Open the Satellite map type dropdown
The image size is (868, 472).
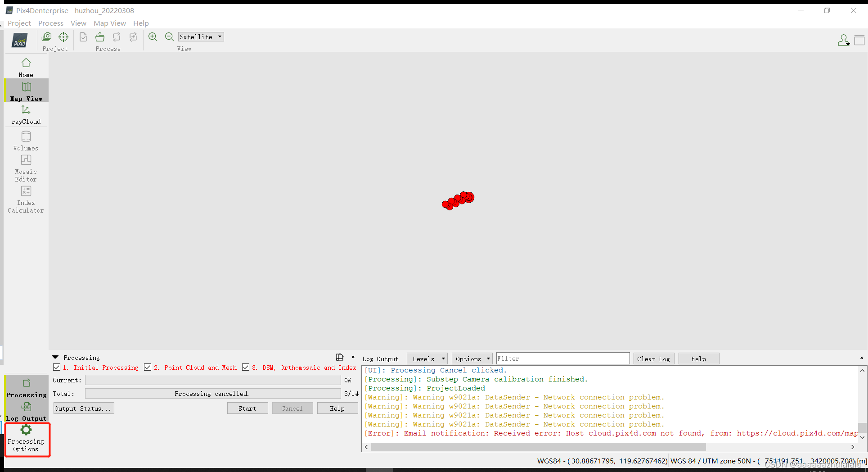tap(201, 37)
